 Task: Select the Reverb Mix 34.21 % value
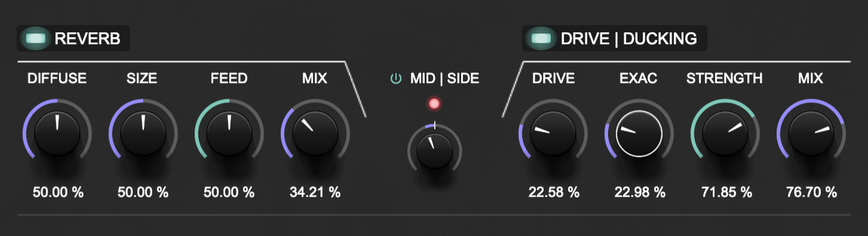coord(315,192)
